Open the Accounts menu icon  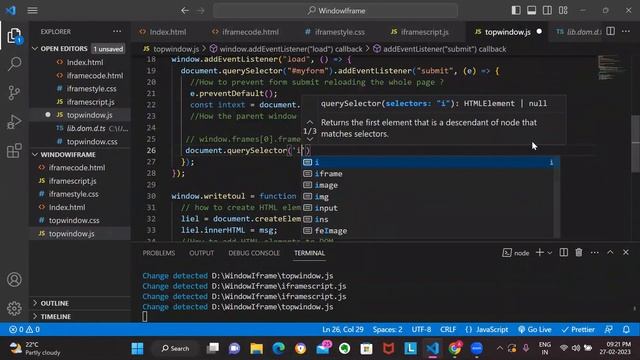[x=14, y=280]
